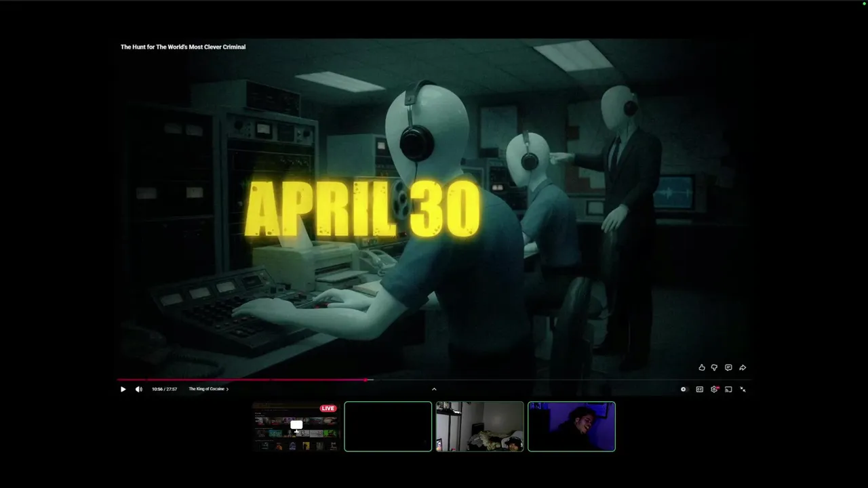The width and height of the screenshot is (868, 488).
Task: Click the screen-share monitor icon on the live thumbnail
Action: point(296,425)
